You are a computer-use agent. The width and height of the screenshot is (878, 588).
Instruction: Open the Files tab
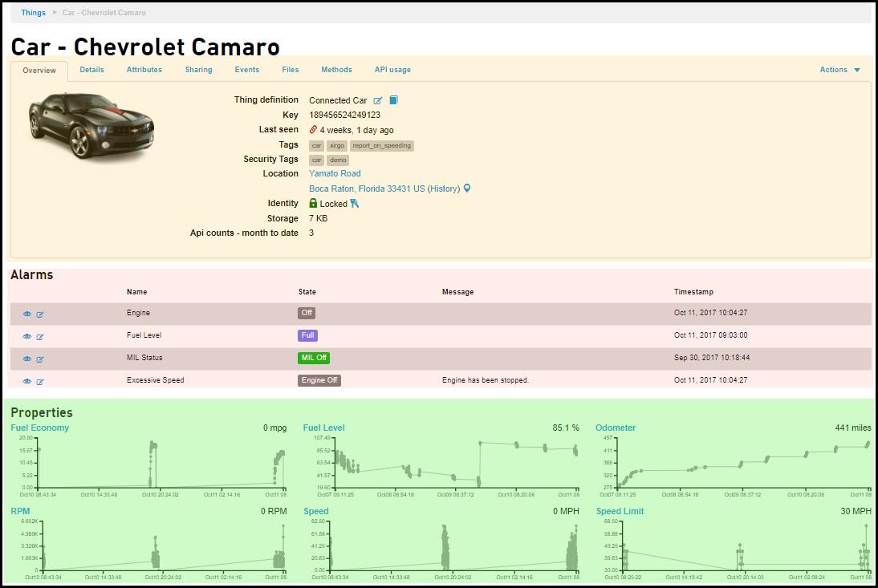click(291, 70)
